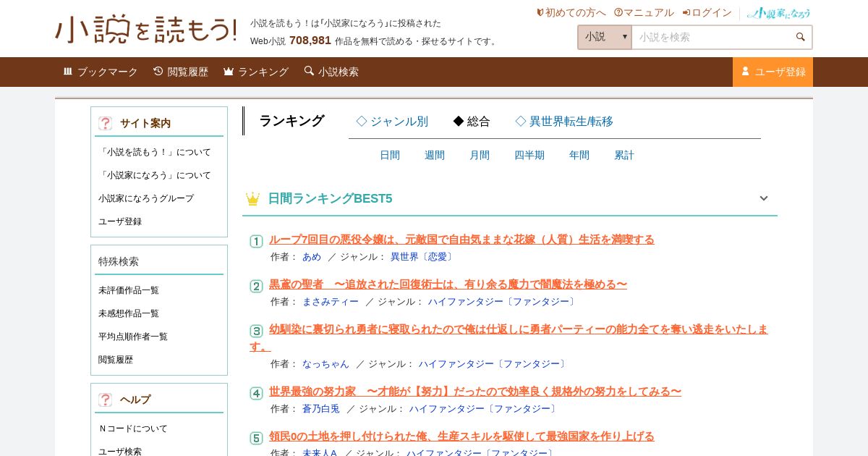This screenshot has width=868, height=456.
Task: Select the 月間 period link
Action: (x=480, y=155)
